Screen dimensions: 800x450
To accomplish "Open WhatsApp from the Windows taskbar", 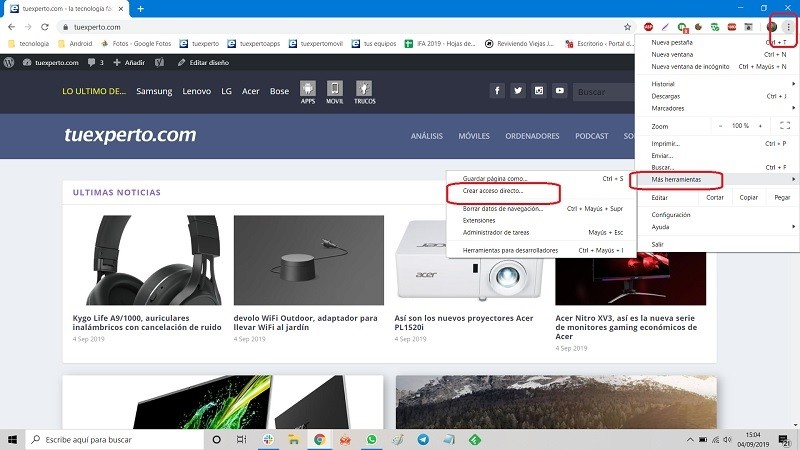I will click(371, 439).
